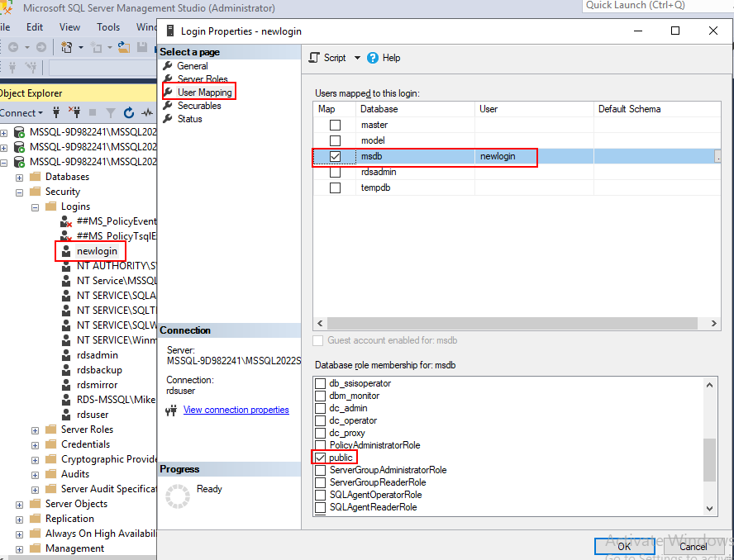Click the connection icon beside View connection properties
The width and height of the screenshot is (734, 560).
pos(171,411)
